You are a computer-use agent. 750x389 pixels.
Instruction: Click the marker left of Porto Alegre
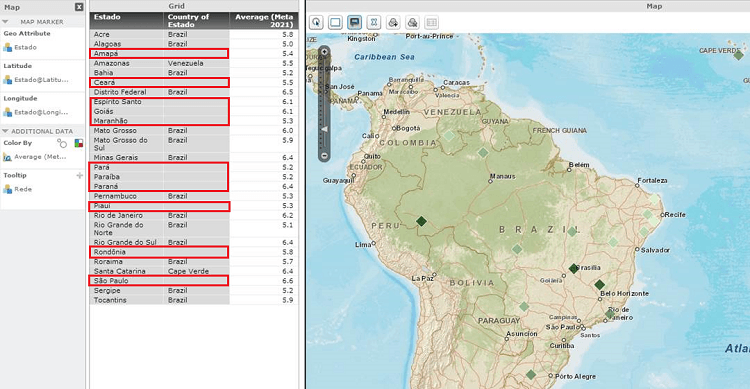pos(531,375)
